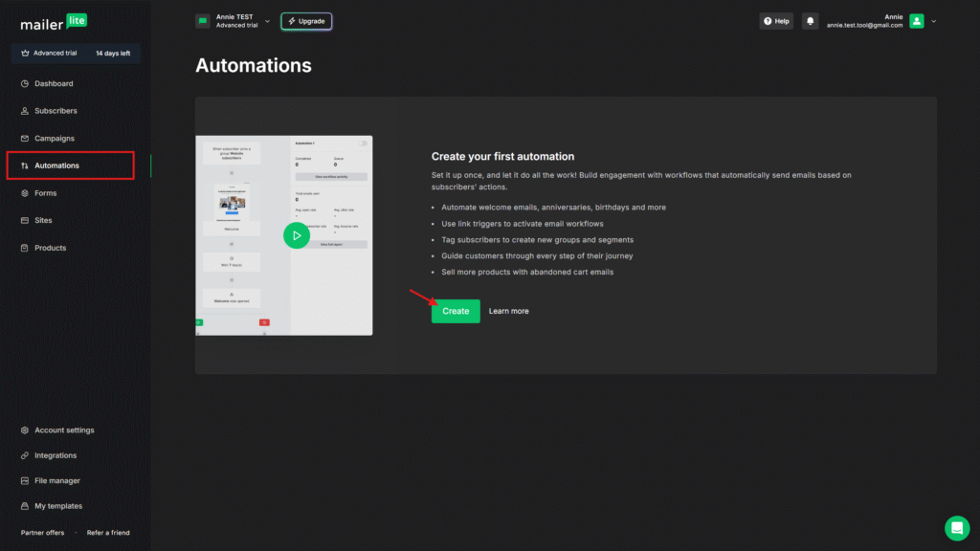The height and width of the screenshot is (551, 980).
Task: Click the Dashboard clock icon
Action: click(25, 84)
